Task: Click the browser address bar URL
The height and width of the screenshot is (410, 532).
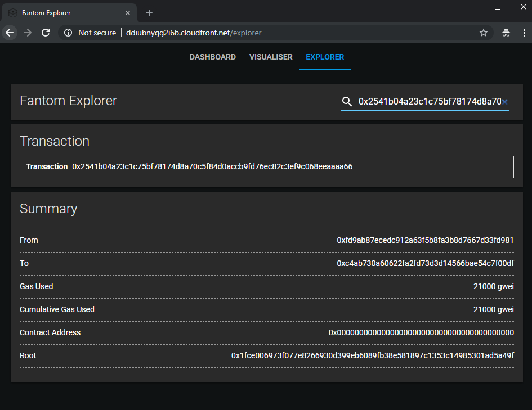Action: 194,33
